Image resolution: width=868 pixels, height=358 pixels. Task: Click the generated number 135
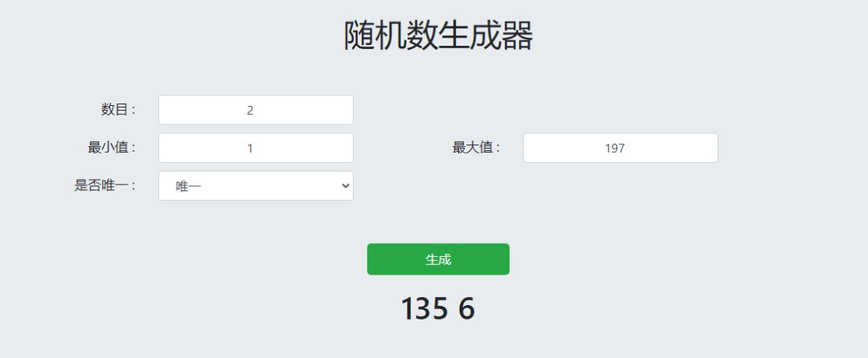tap(424, 309)
